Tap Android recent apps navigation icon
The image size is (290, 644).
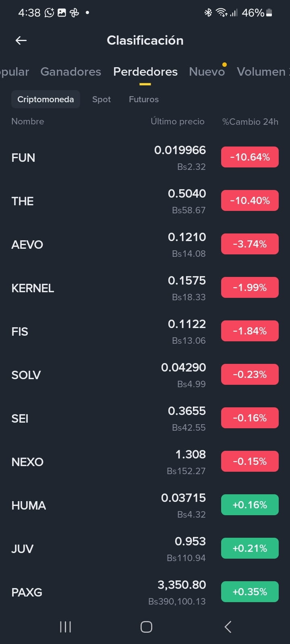coord(65,627)
